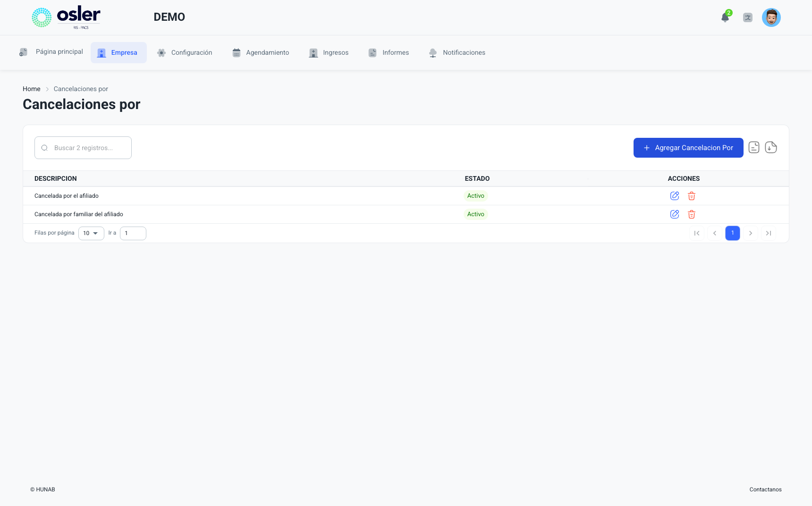Click the Home breadcrumb link
This screenshot has width=812, height=506.
(x=32, y=89)
